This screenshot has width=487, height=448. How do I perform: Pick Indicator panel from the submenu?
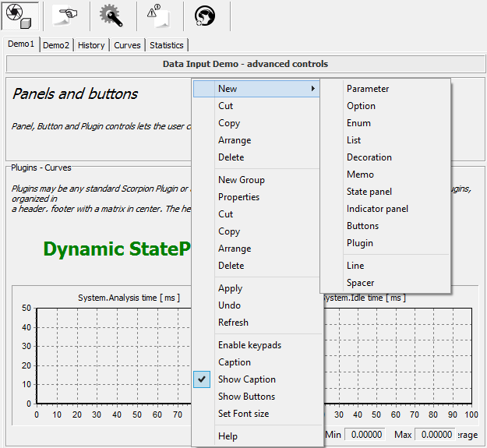[377, 209]
